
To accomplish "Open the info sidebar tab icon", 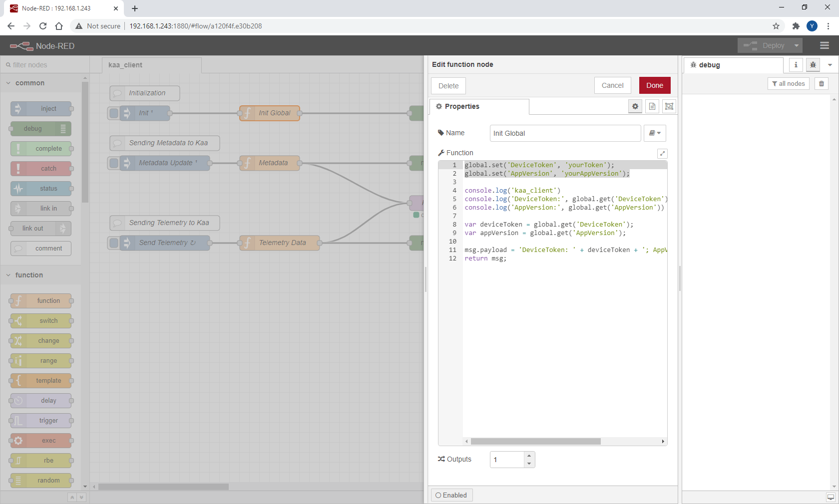I will [x=796, y=65].
